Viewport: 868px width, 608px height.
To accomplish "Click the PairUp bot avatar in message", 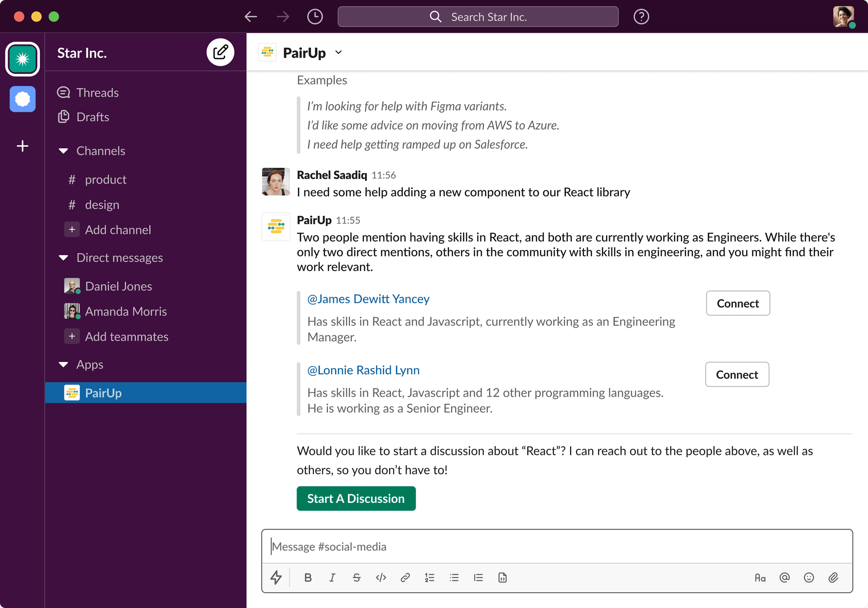I will pyautogui.click(x=276, y=226).
